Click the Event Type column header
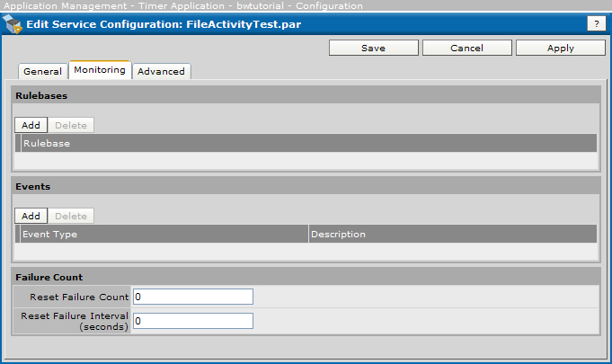This screenshot has height=364, width=612. [49, 234]
